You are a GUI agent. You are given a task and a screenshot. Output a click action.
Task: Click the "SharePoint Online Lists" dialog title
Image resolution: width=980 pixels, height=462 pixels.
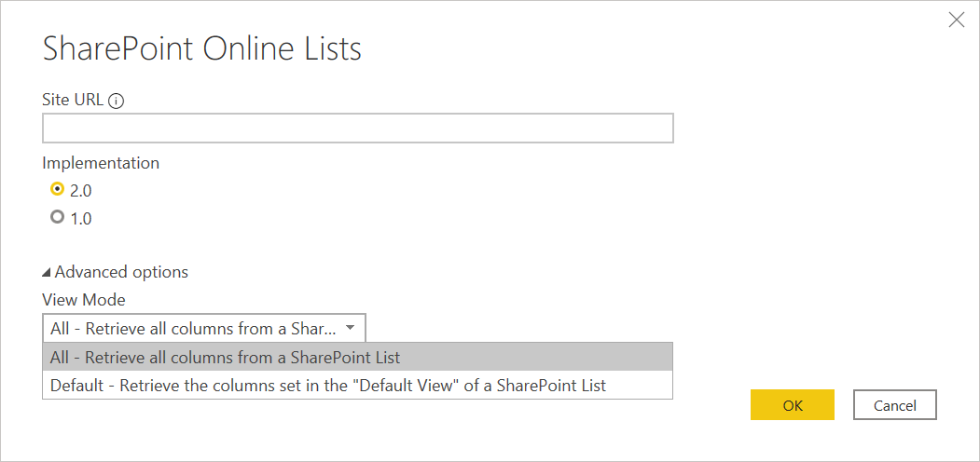202,49
